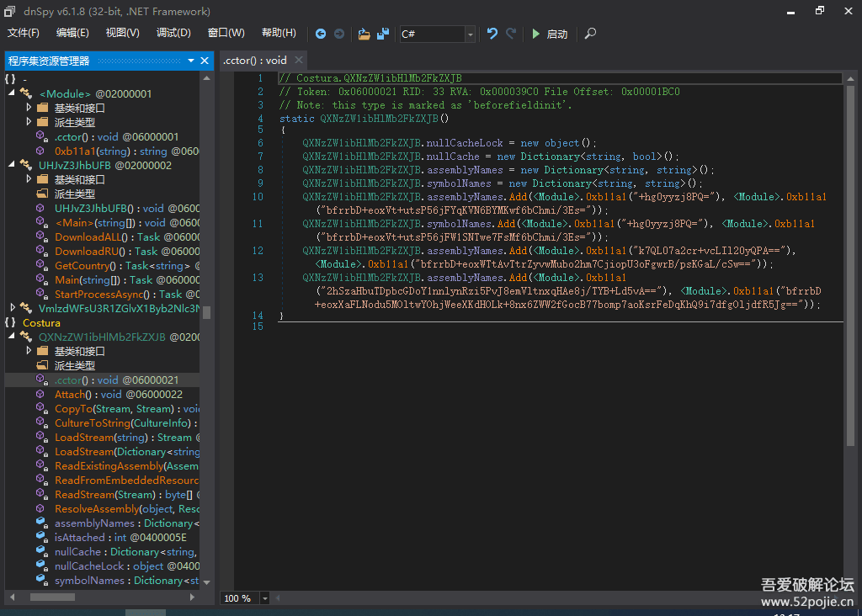Click the open file folder icon
This screenshot has height=616, width=862.
tap(364, 34)
